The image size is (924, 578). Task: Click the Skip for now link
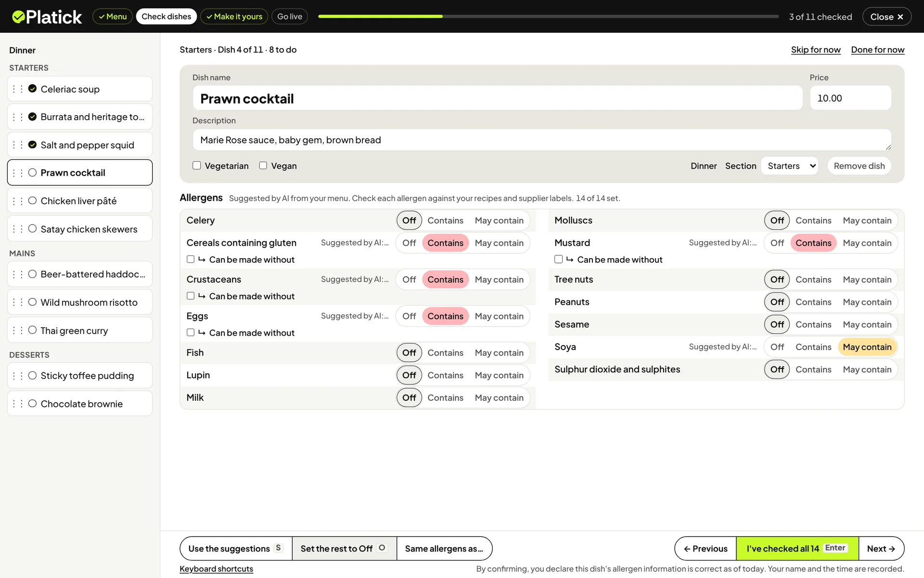click(x=816, y=50)
